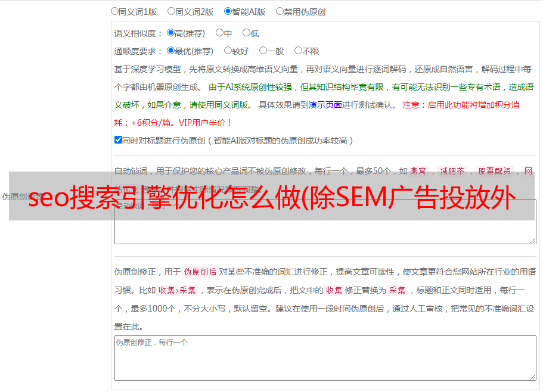Click the 减肥茶 example keyword tag

(x=452, y=171)
